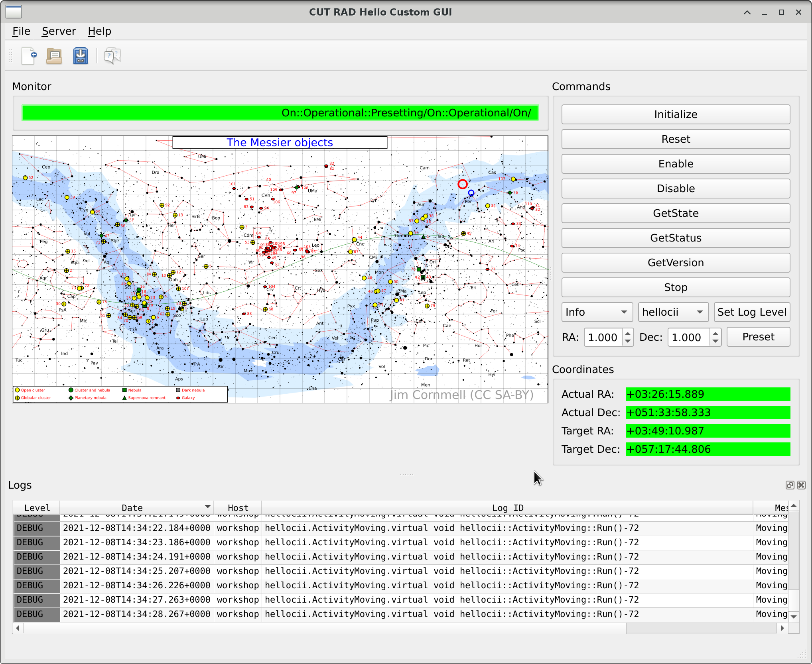
Task: Click the keep-above arrow in title bar
Action: [747, 12]
